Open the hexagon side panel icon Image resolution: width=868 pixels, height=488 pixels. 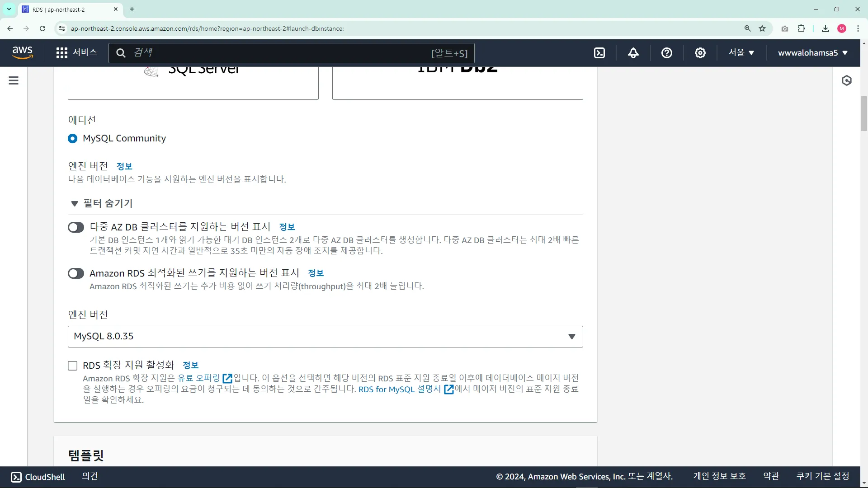tap(846, 80)
